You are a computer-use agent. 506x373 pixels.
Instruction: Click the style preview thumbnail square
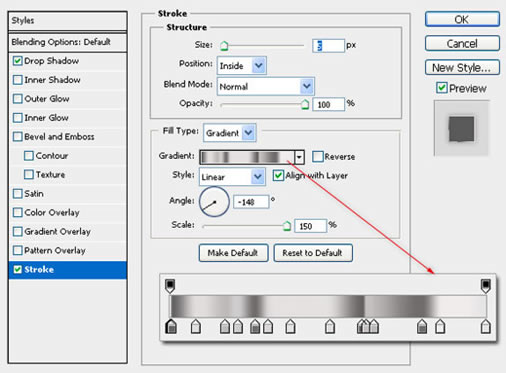[x=461, y=129]
